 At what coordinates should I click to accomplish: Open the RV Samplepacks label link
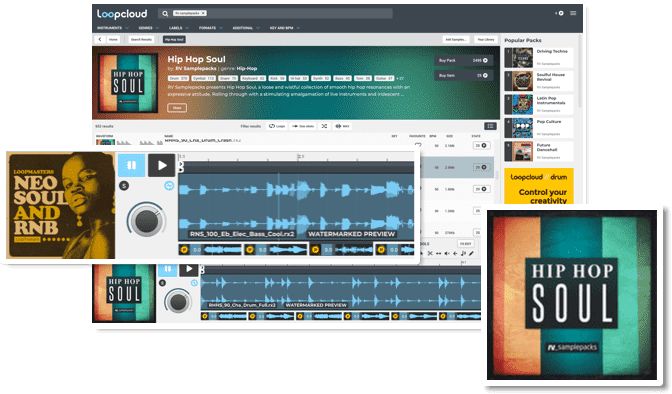point(195,68)
